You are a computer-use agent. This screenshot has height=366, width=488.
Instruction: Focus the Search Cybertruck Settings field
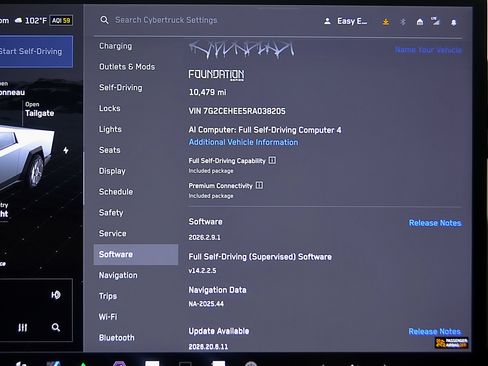click(x=166, y=20)
